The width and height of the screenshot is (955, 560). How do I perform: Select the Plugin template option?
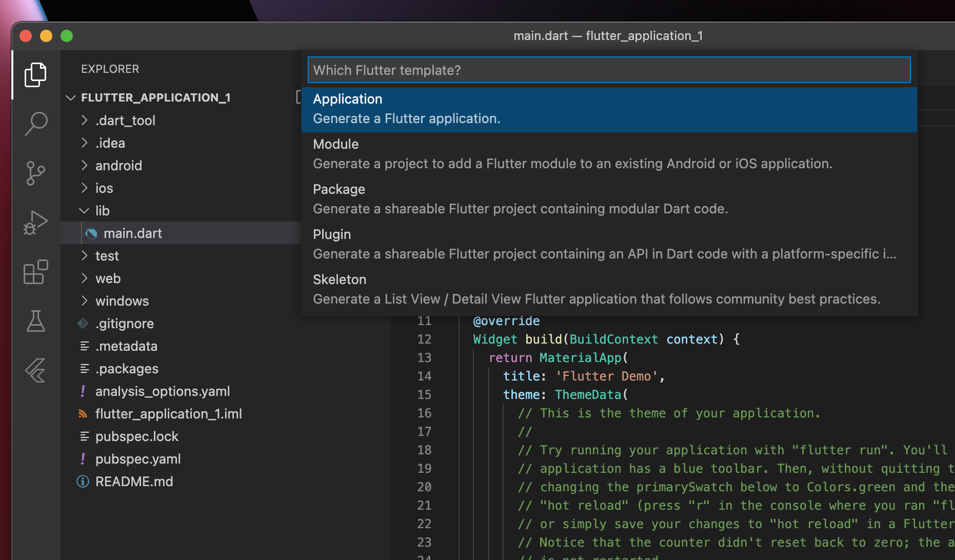[x=609, y=245]
